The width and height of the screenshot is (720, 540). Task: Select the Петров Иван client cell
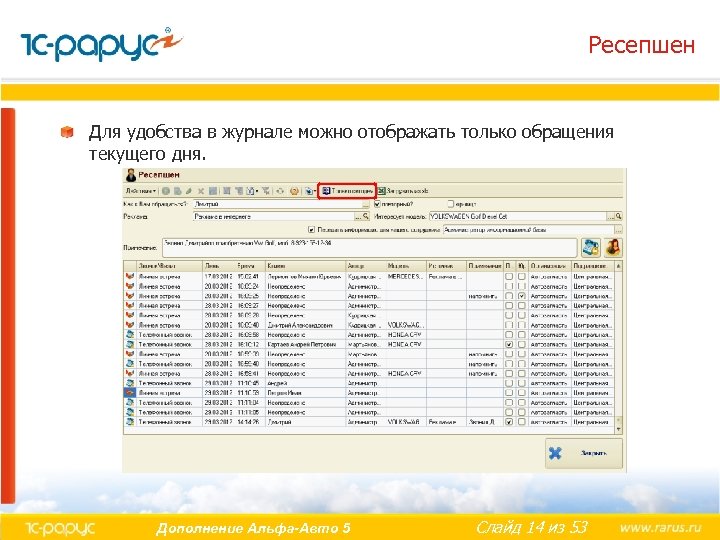click(x=305, y=393)
